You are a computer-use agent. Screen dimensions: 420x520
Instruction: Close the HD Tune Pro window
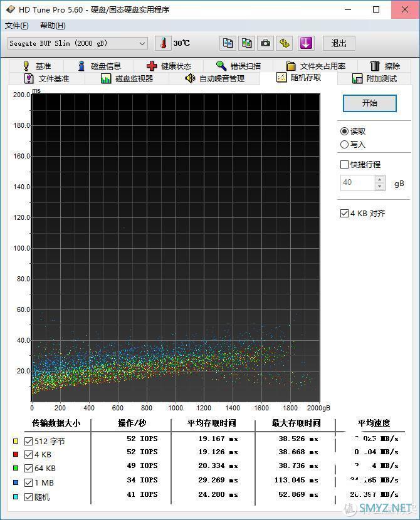pyautogui.click(x=405, y=9)
